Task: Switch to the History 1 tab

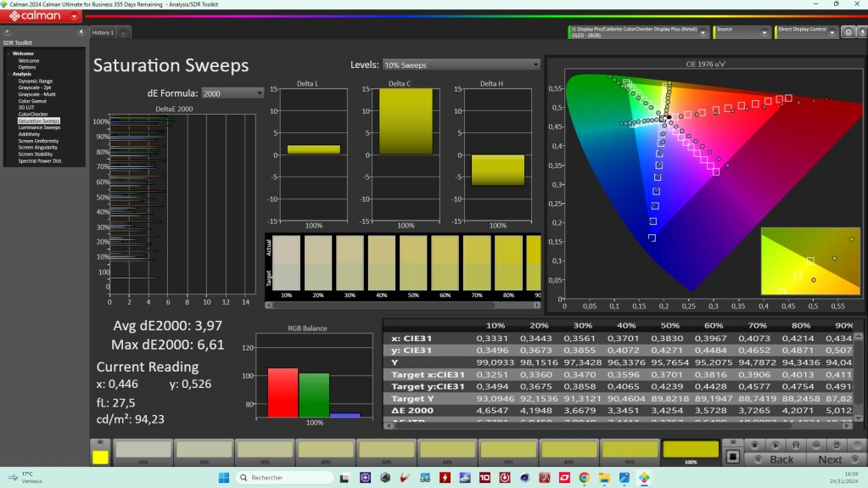Action: [x=103, y=33]
